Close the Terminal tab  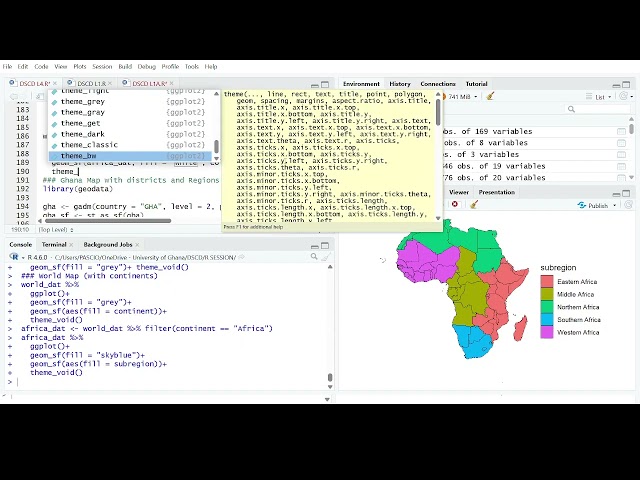(x=71, y=244)
